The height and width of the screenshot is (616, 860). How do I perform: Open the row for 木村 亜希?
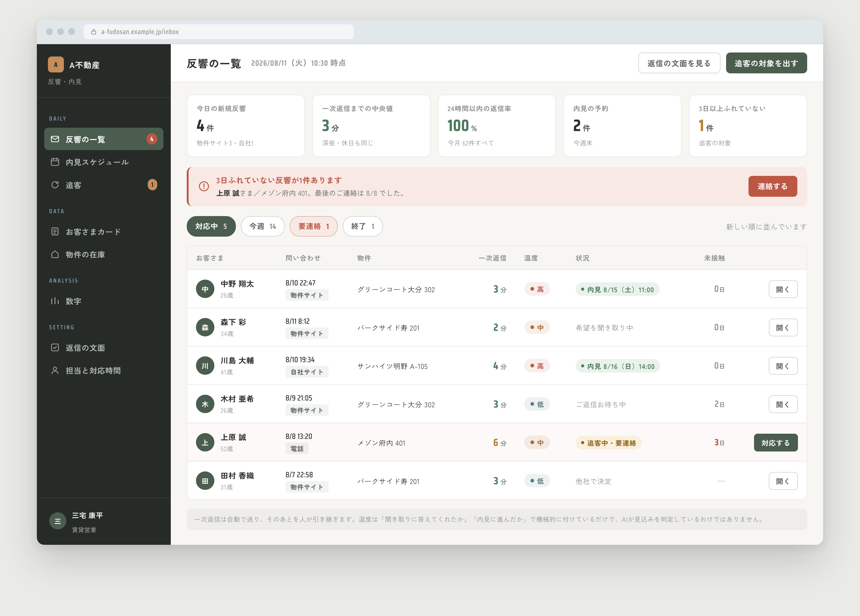(783, 404)
